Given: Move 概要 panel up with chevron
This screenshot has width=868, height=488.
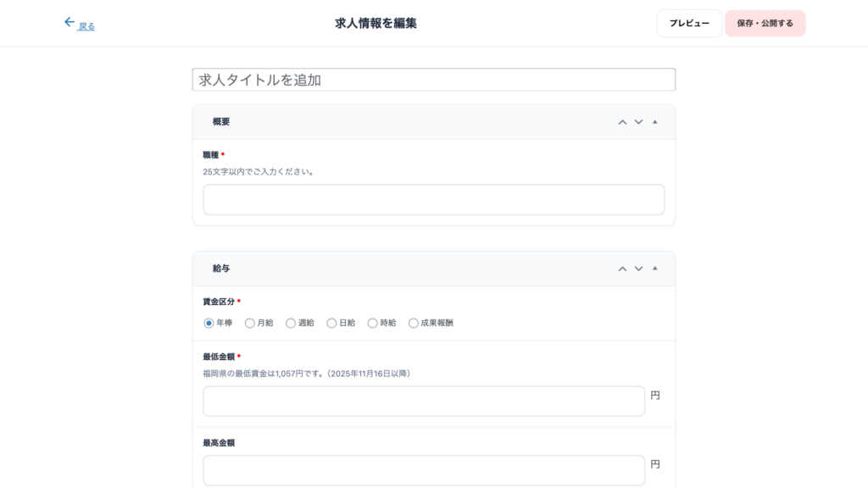Looking at the screenshot, I should pos(622,122).
